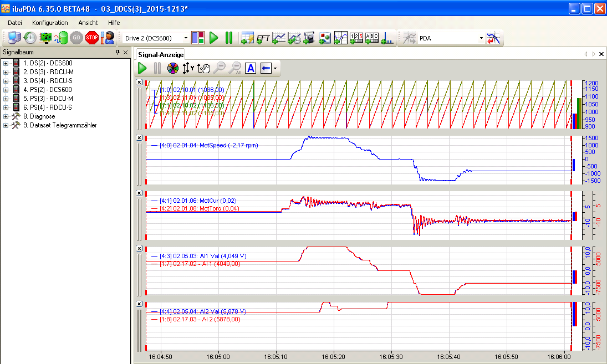Click the Y-axis scaling arrows icon
Screen dimensions: 607x364
[188, 68]
